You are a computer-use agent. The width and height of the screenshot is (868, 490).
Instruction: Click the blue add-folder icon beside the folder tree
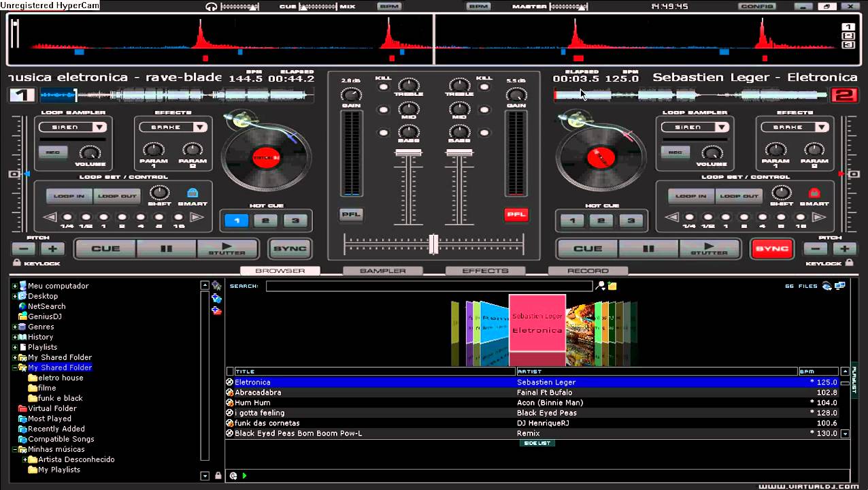(x=216, y=298)
